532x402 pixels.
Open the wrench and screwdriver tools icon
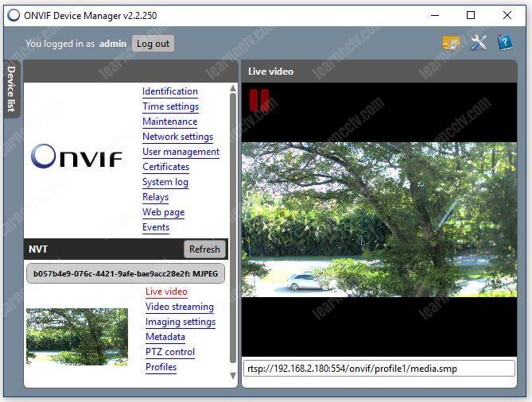point(479,43)
